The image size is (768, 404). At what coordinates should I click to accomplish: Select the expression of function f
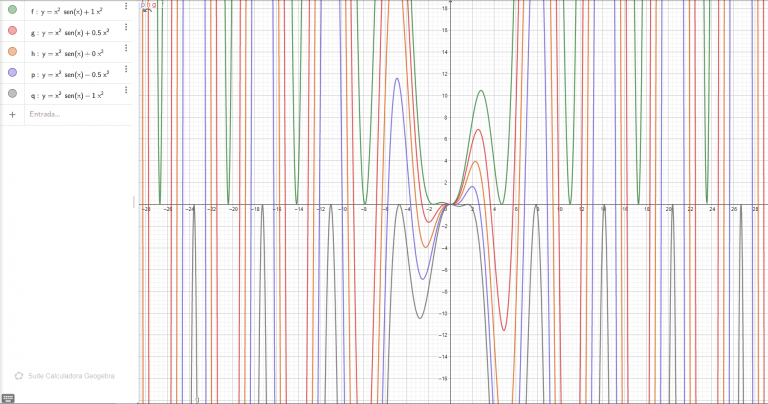click(69, 11)
